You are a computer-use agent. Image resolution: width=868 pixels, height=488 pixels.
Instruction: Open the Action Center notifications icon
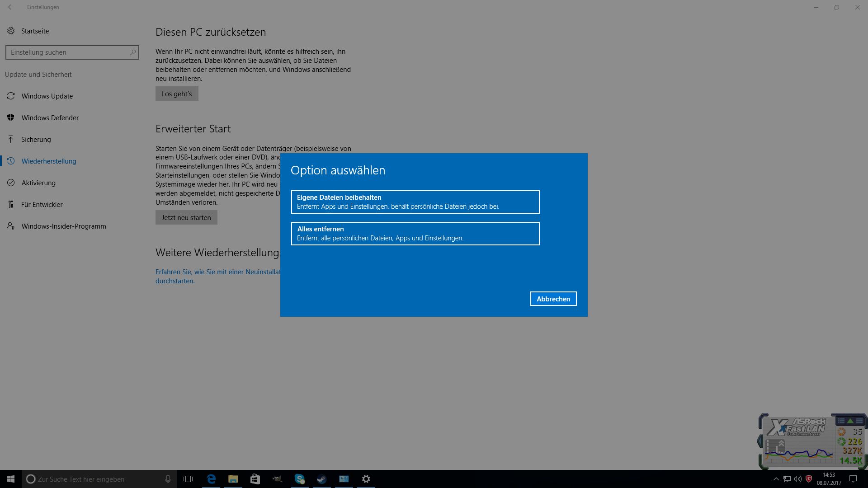(x=853, y=479)
